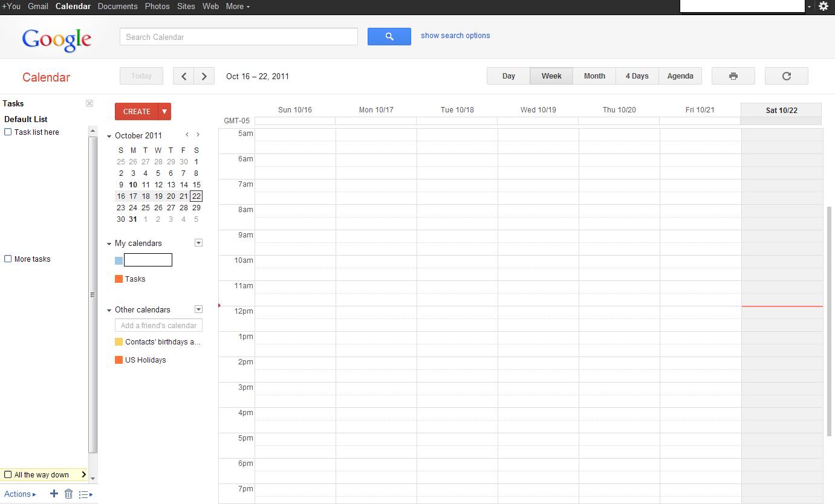This screenshot has height=504, width=835.
Task: Print the calendar using printer icon
Action: point(733,76)
